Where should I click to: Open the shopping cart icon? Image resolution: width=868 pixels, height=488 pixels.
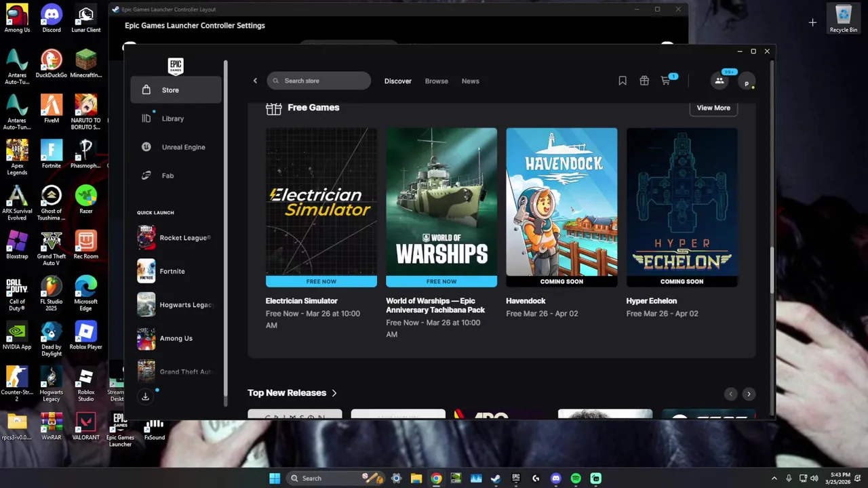(x=666, y=80)
